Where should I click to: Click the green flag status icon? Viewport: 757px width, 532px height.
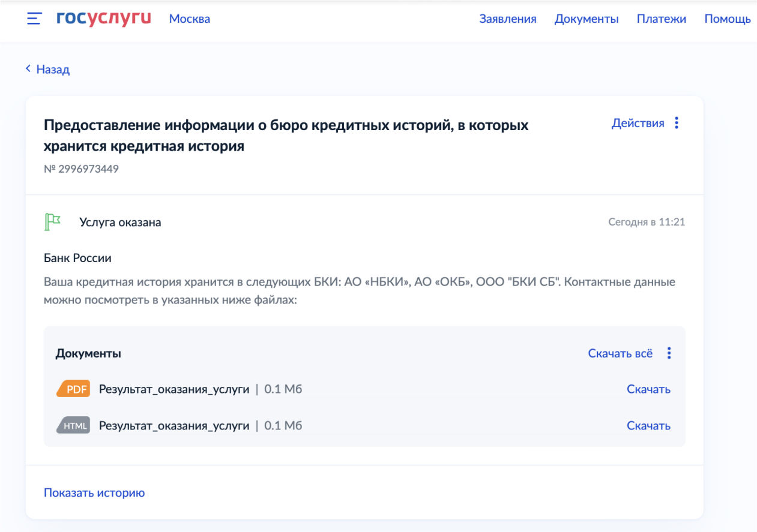[53, 222]
